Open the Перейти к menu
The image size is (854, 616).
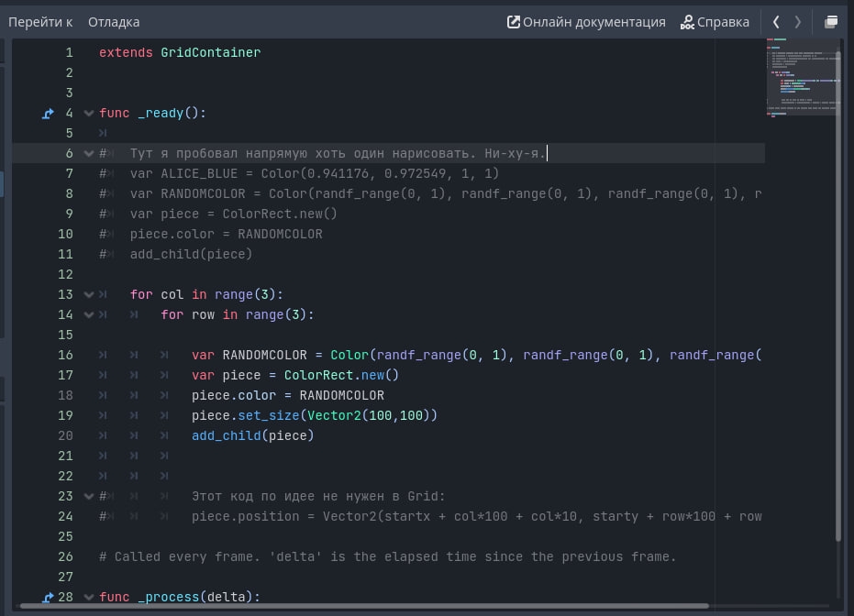(40, 22)
